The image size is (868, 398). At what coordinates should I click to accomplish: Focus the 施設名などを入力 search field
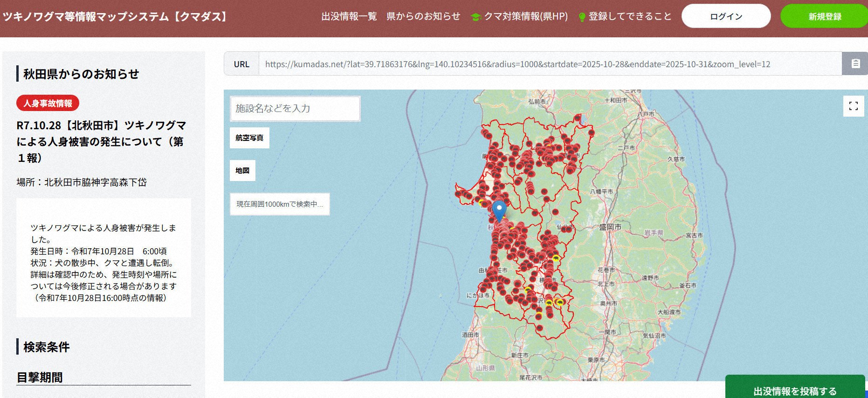pos(295,109)
